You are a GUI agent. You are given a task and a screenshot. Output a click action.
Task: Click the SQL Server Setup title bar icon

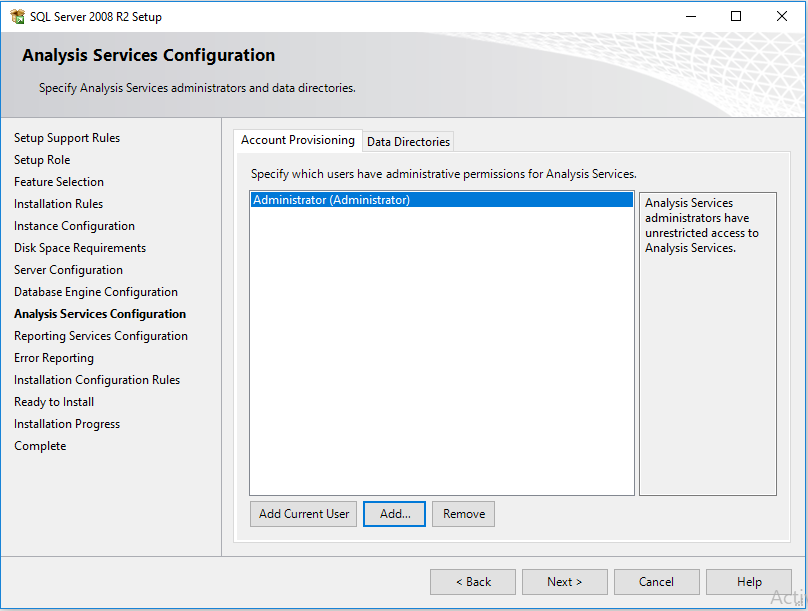point(18,16)
